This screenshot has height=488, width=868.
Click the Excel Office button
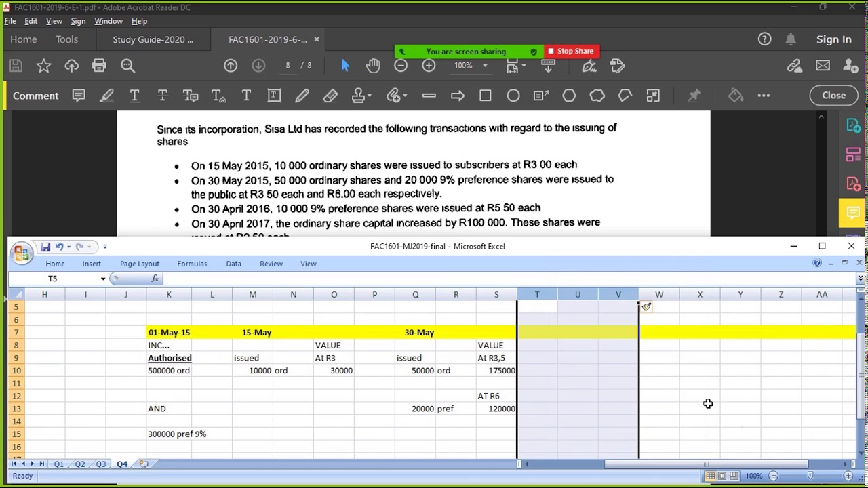pyautogui.click(x=21, y=253)
